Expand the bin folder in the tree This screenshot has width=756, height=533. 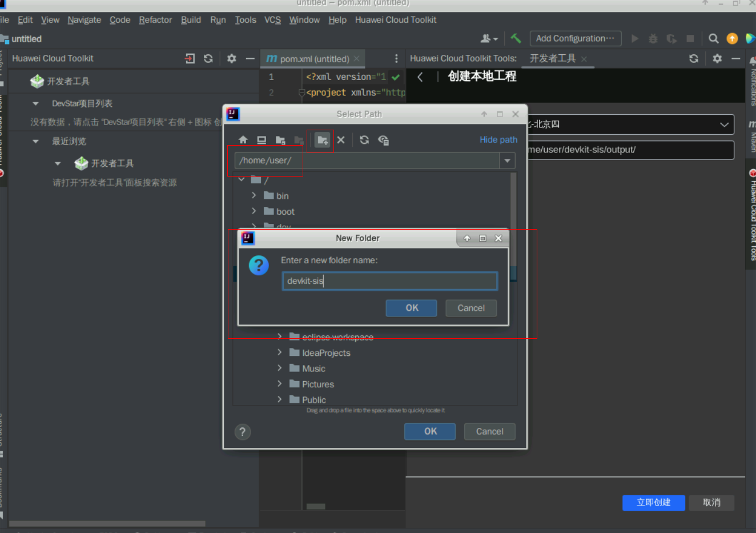pyautogui.click(x=254, y=195)
